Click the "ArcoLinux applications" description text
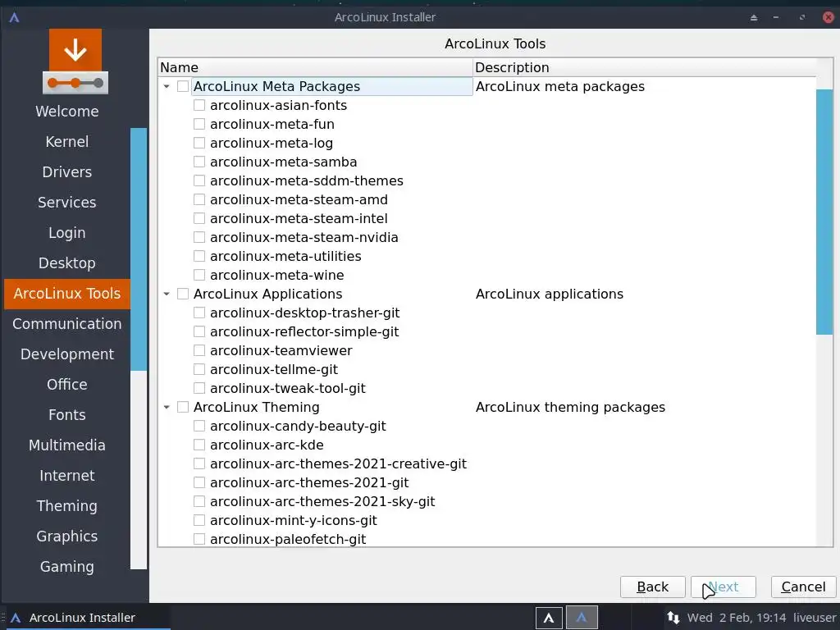Image resolution: width=840 pixels, height=630 pixels. [x=550, y=294]
